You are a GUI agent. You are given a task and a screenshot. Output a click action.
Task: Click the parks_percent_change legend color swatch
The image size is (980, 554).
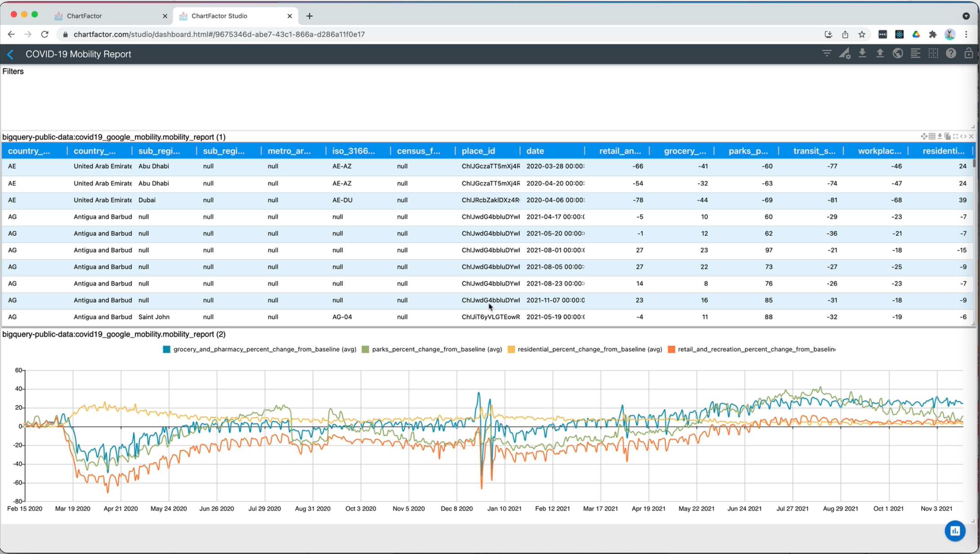coord(365,349)
